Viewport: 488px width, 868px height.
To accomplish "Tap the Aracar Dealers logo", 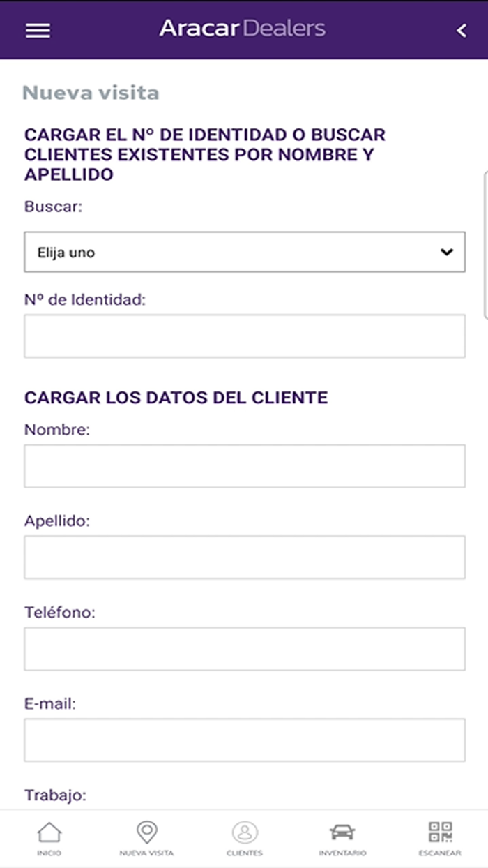I will [242, 28].
